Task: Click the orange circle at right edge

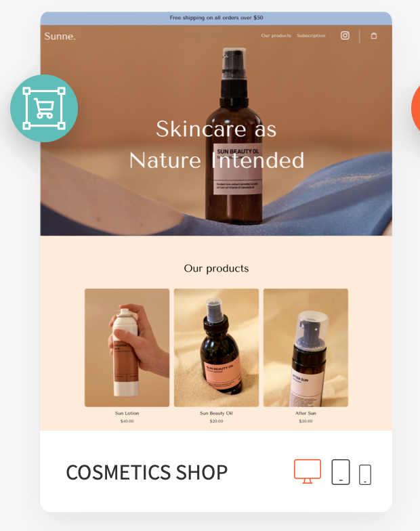Action: coord(416,108)
